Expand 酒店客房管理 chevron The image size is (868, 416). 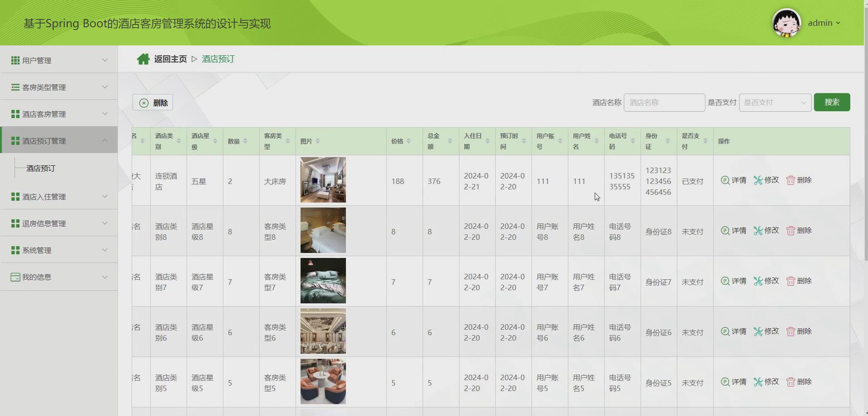pyautogui.click(x=105, y=114)
